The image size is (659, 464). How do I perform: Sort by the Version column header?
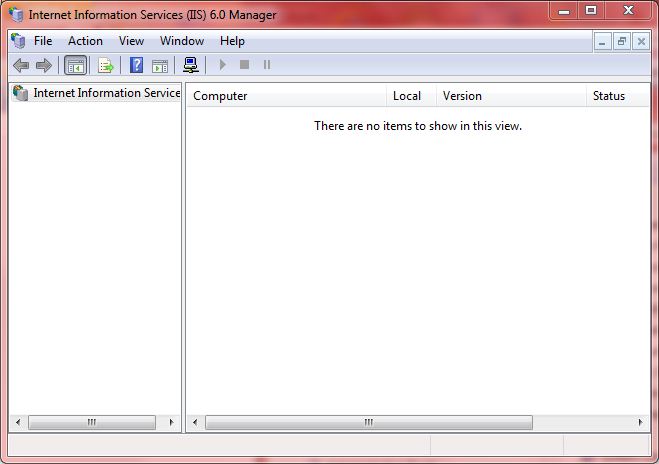510,96
